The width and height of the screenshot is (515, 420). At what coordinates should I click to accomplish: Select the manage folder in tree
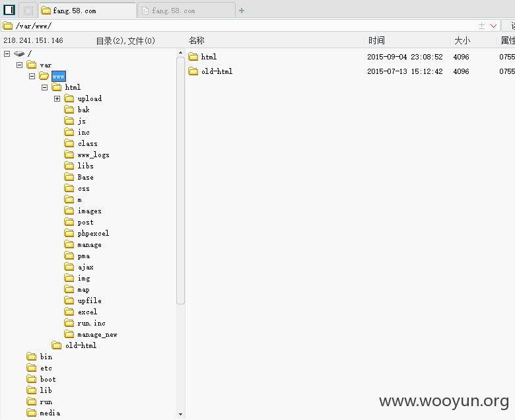point(89,244)
